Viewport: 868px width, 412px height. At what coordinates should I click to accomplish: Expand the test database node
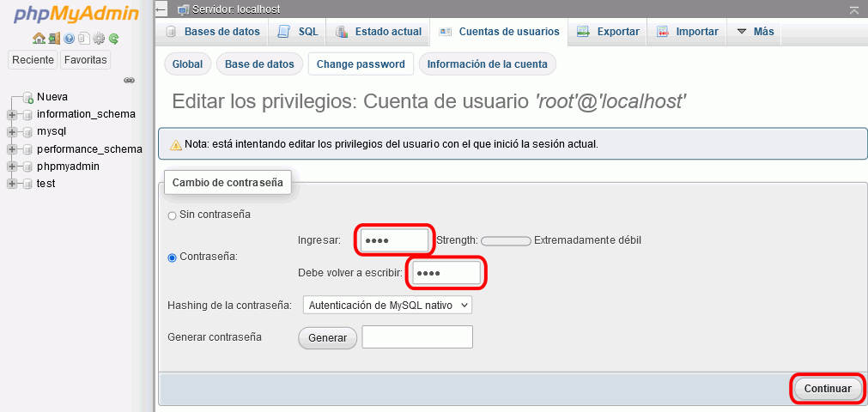[x=12, y=184]
